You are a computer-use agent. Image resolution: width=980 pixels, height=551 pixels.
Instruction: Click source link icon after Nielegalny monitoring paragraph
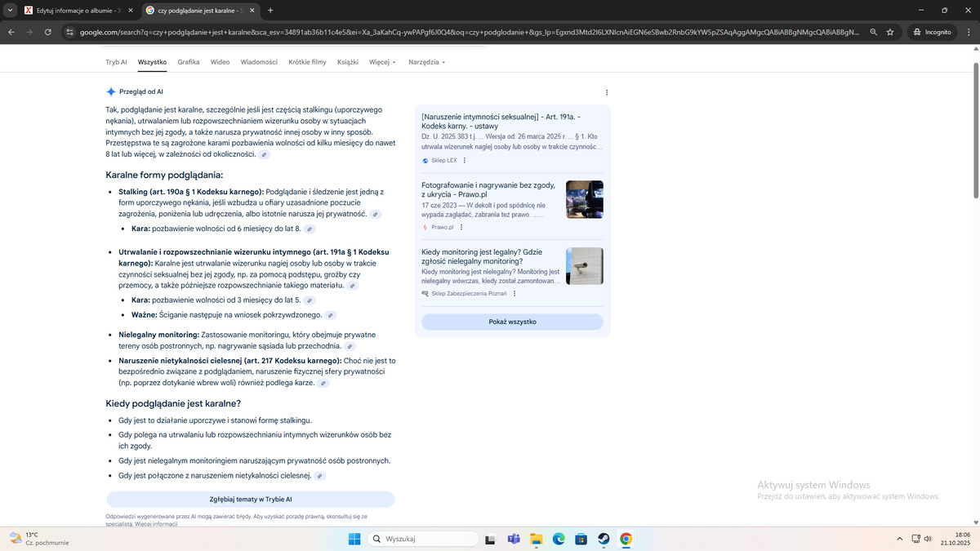pos(350,346)
